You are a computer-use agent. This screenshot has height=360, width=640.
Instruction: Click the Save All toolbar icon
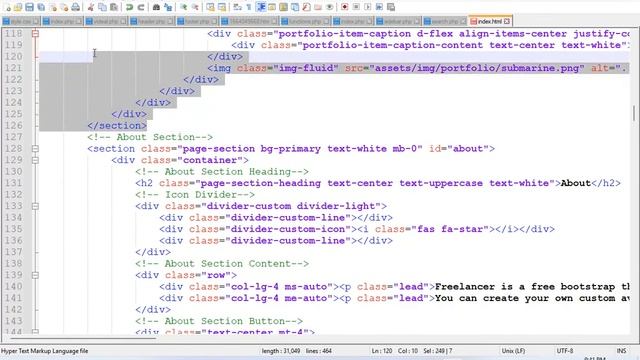tap(41, 7)
